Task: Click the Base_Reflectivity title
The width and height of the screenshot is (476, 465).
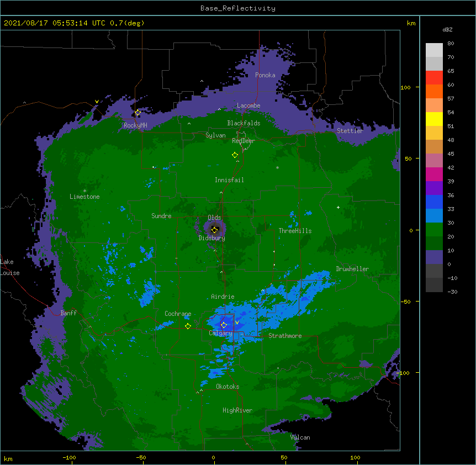Action: point(238,8)
